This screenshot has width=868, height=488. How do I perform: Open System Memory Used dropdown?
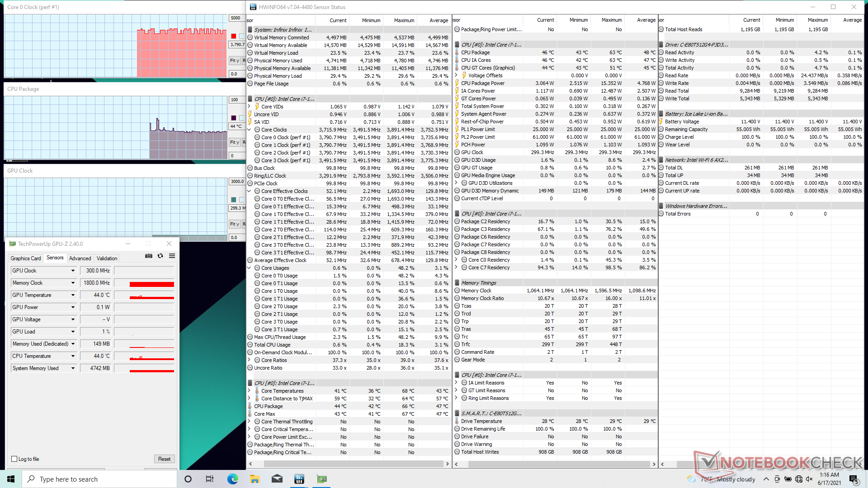point(73,368)
